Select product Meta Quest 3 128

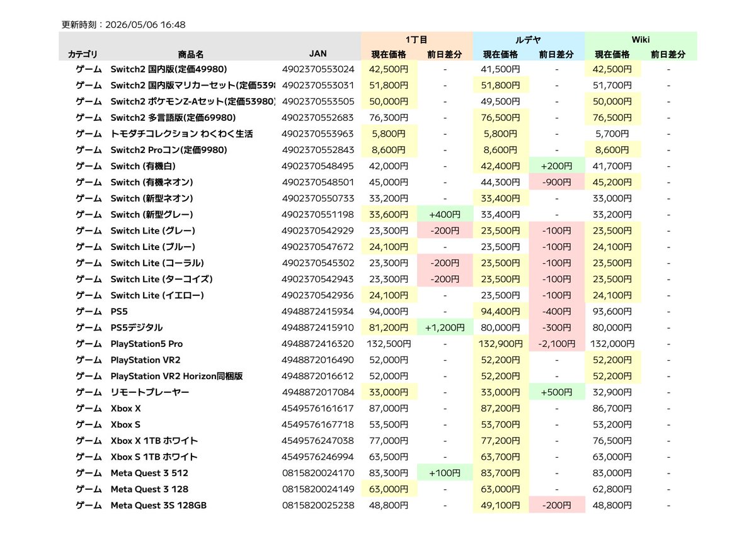[x=149, y=489]
